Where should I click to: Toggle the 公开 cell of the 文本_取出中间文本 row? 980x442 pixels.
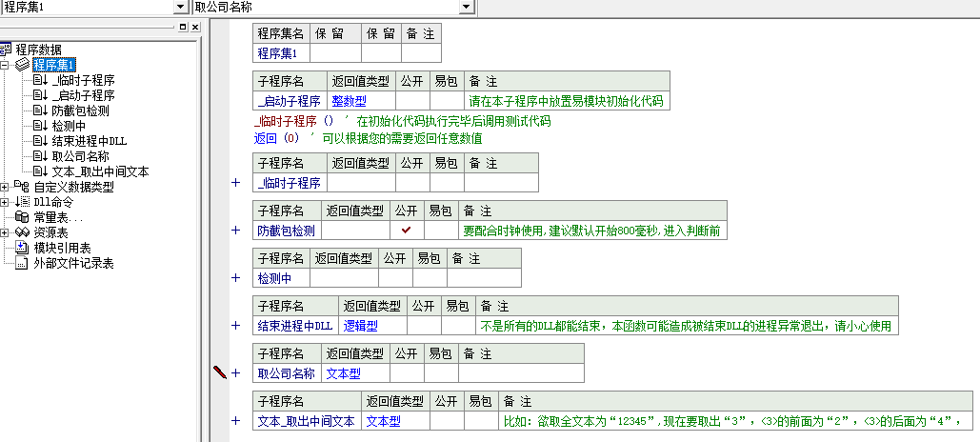pos(447,421)
